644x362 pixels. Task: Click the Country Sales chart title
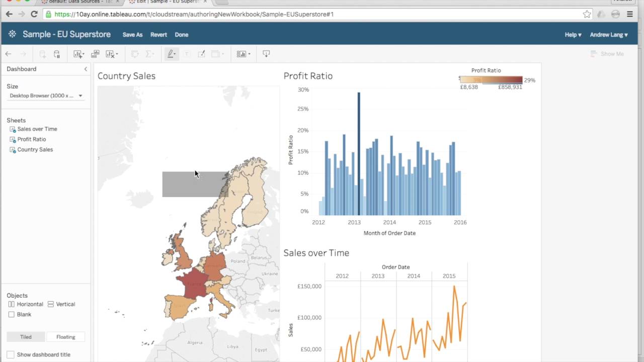point(126,76)
